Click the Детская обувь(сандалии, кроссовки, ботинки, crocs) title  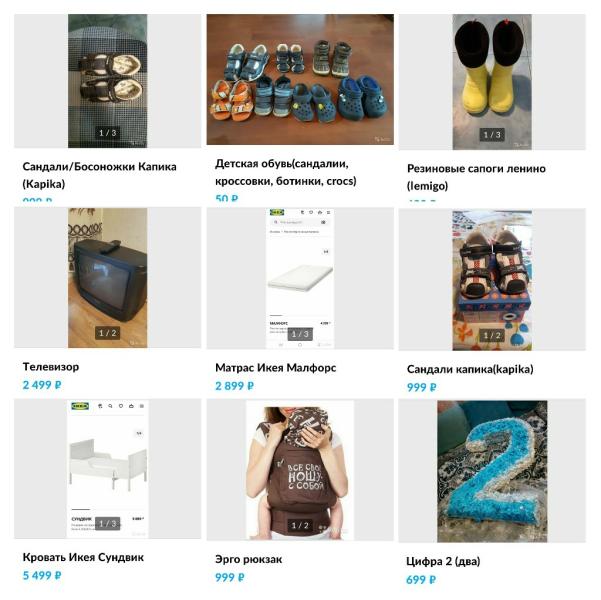click(x=286, y=172)
